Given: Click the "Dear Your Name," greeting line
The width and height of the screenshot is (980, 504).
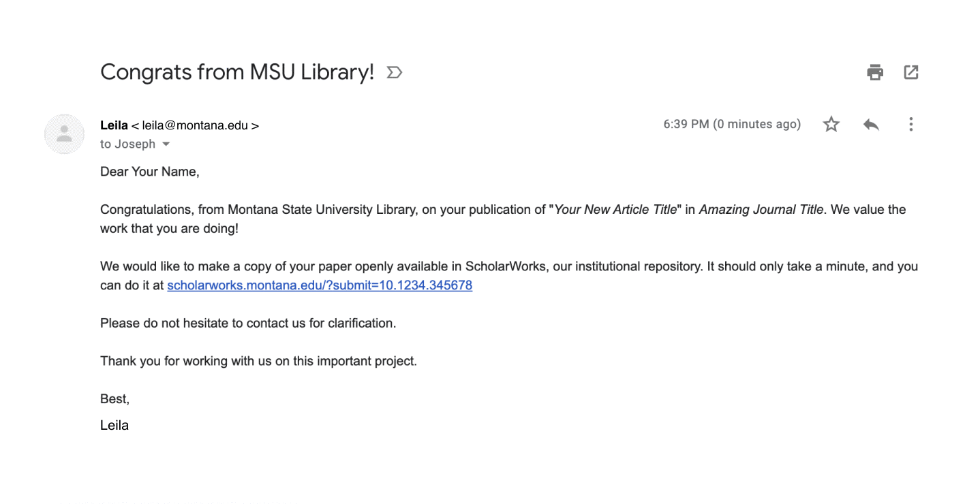Looking at the screenshot, I should pyautogui.click(x=150, y=172).
